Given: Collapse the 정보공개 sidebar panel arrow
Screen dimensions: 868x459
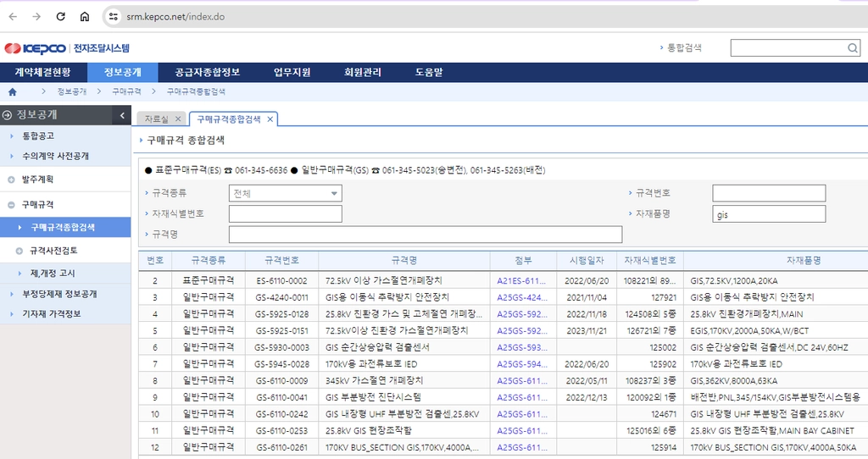Looking at the screenshot, I should pos(122,115).
